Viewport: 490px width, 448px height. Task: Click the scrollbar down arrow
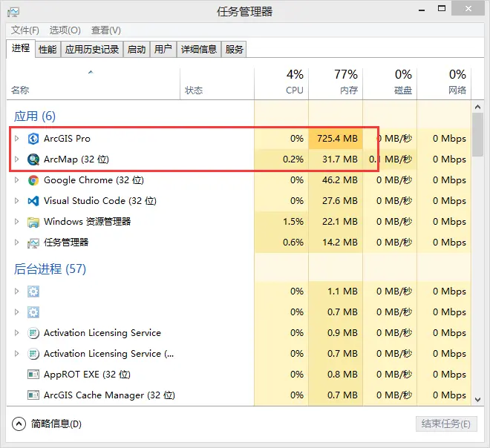tap(477, 400)
